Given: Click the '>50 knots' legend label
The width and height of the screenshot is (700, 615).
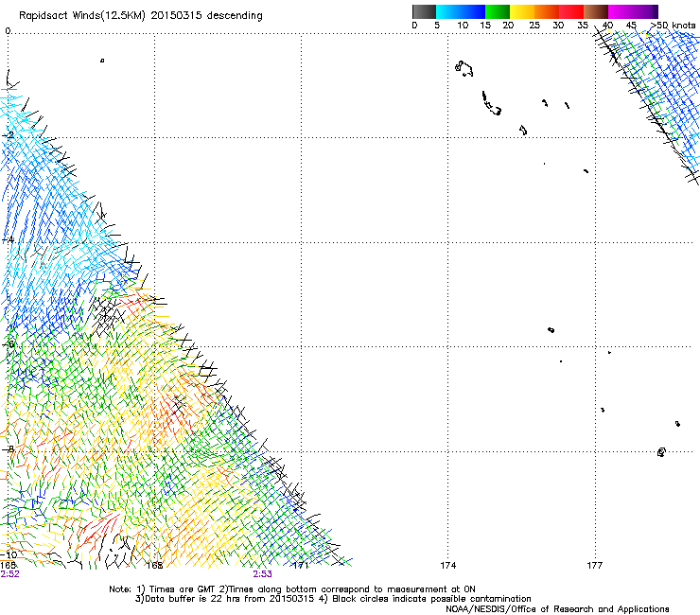Looking at the screenshot, I should pos(673,26).
